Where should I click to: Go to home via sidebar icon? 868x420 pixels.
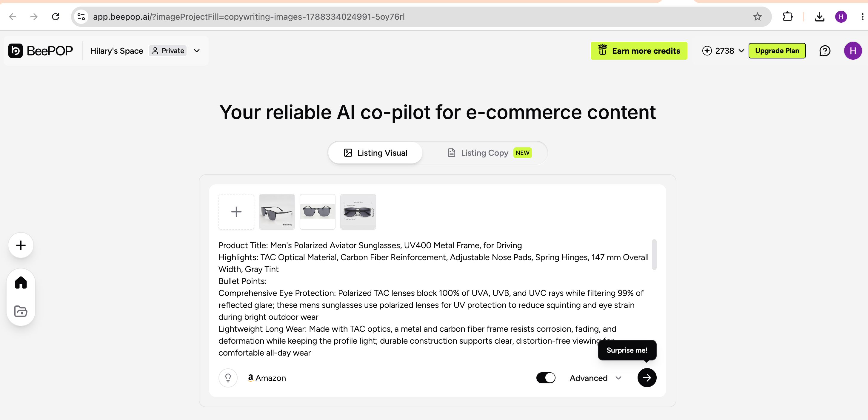tap(21, 282)
